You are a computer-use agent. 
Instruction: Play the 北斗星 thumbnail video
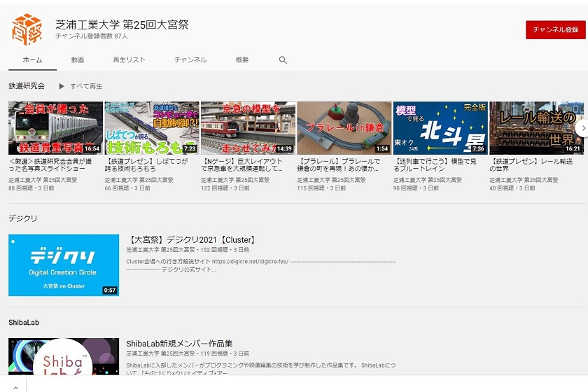[x=440, y=128]
